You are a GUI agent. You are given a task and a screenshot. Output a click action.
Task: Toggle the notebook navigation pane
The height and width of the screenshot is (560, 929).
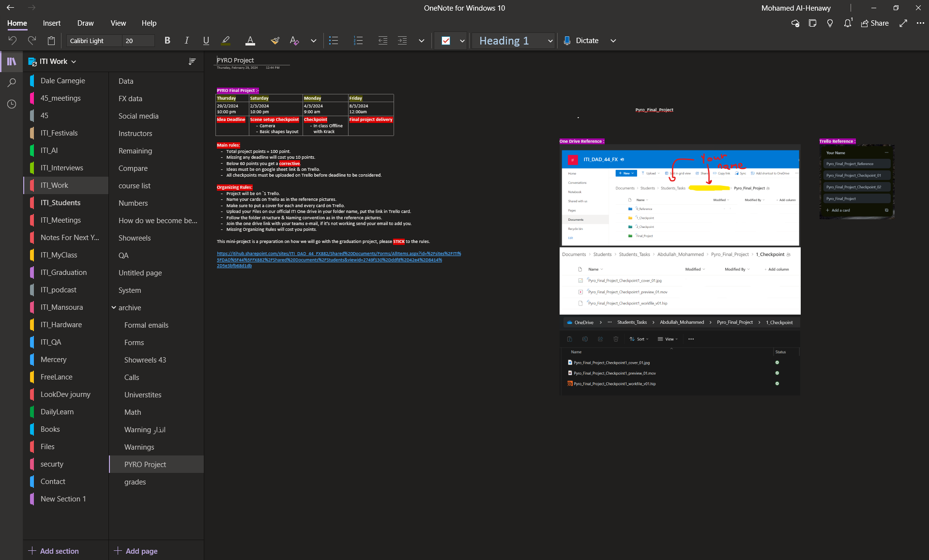click(12, 61)
